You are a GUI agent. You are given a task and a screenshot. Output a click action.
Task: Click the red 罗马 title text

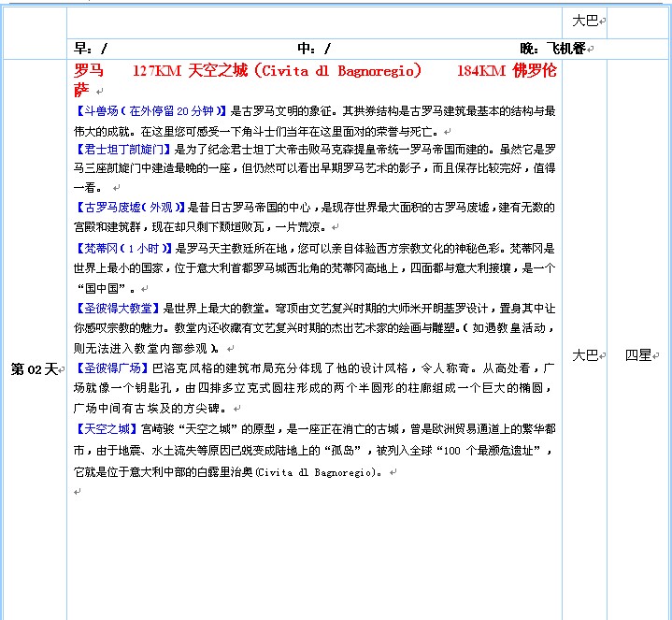(89, 71)
